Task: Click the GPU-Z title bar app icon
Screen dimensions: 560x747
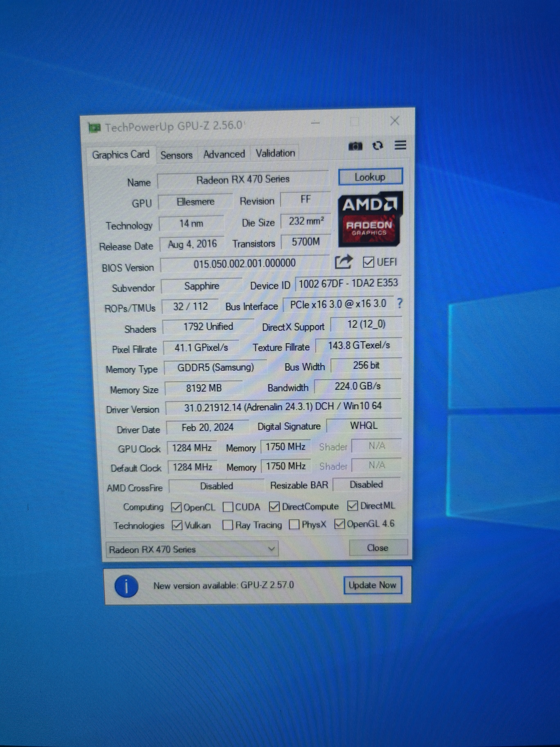Action: tap(95, 128)
